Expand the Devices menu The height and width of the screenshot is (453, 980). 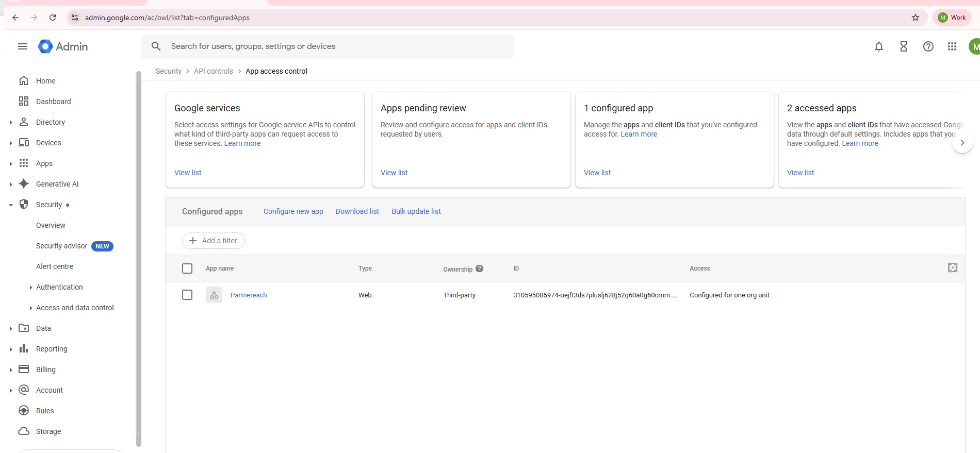pos(11,143)
